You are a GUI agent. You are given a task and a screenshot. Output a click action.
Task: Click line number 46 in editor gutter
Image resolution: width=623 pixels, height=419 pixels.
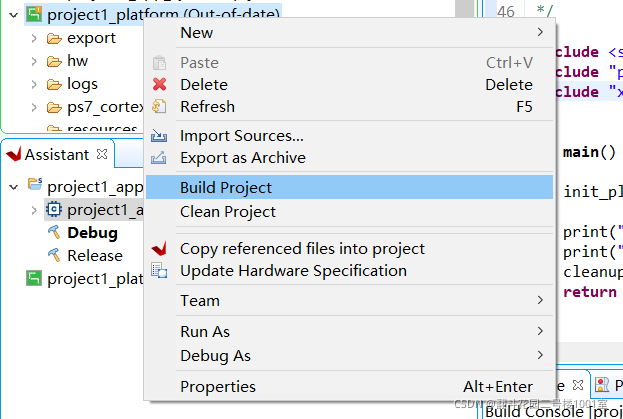pyautogui.click(x=506, y=11)
